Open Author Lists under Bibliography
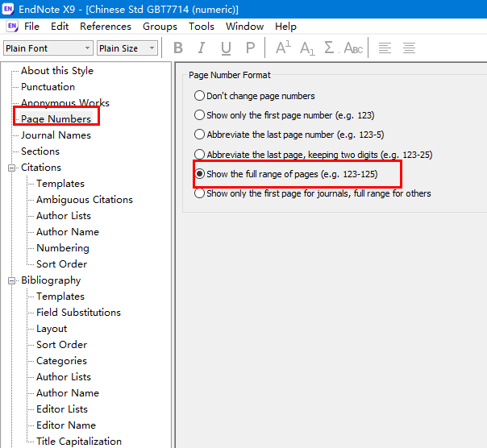Screen dimensions: 487x448 point(64,377)
